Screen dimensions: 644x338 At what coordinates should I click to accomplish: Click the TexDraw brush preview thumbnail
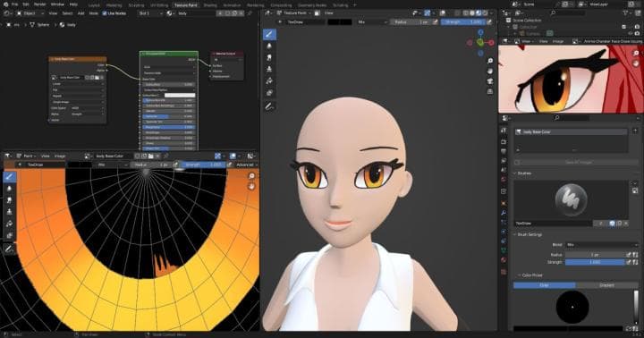572,199
